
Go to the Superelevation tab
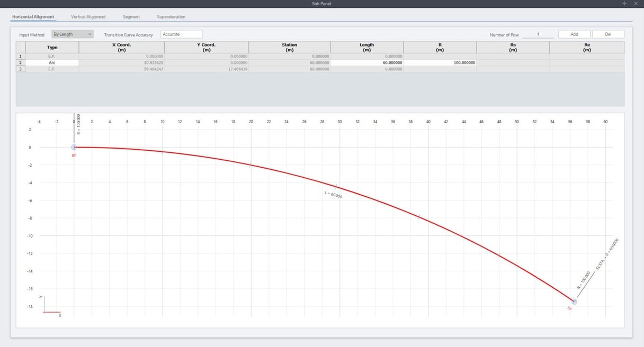click(x=171, y=17)
